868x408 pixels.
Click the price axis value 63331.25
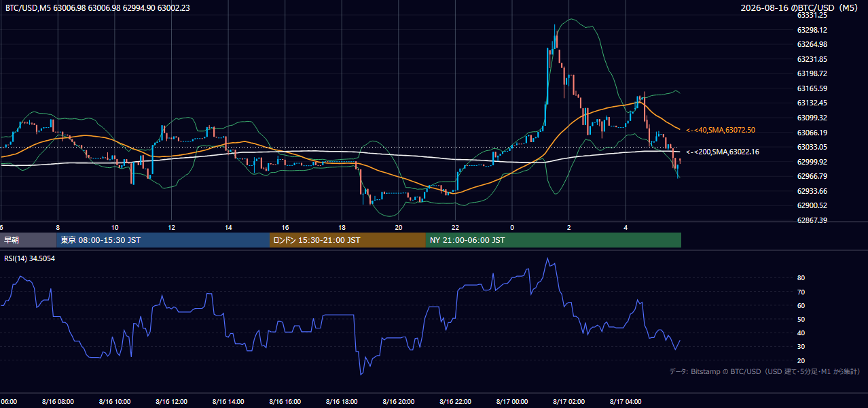(x=812, y=15)
